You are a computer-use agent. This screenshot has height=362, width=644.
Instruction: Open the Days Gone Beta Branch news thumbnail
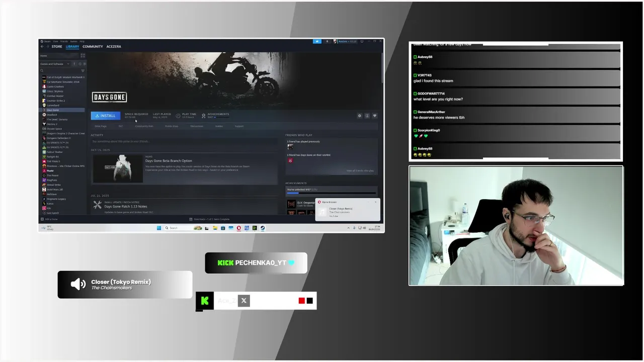(x=118, y=169)
